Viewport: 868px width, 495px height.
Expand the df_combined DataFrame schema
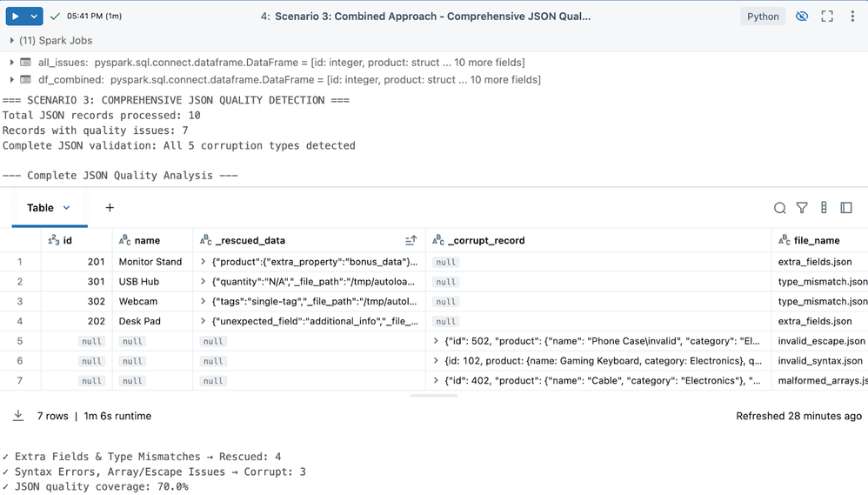[11, 79]
